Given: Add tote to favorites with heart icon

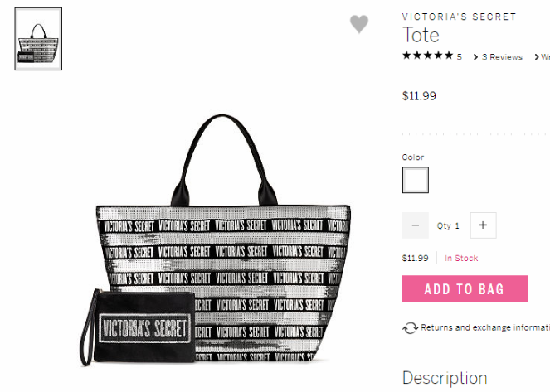Looking at the screenshot, I should 359,24.
